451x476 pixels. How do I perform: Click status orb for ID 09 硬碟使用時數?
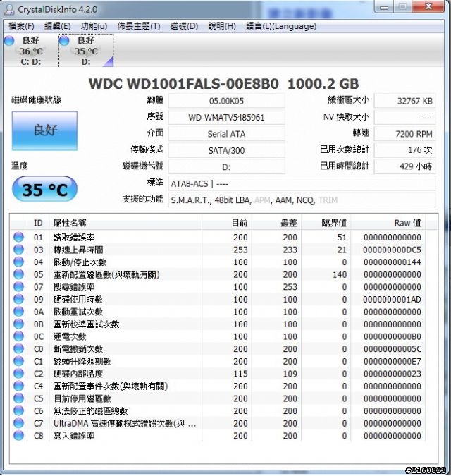18,299
